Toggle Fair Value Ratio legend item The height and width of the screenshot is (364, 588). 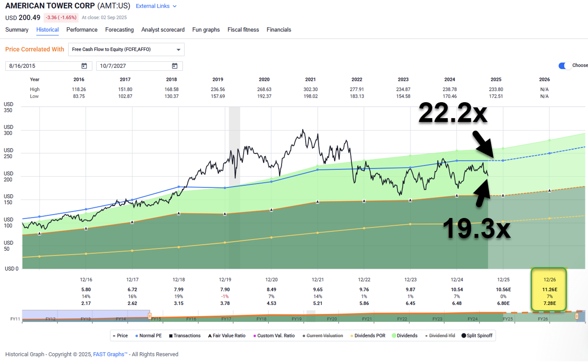click(x=227, y=336)
